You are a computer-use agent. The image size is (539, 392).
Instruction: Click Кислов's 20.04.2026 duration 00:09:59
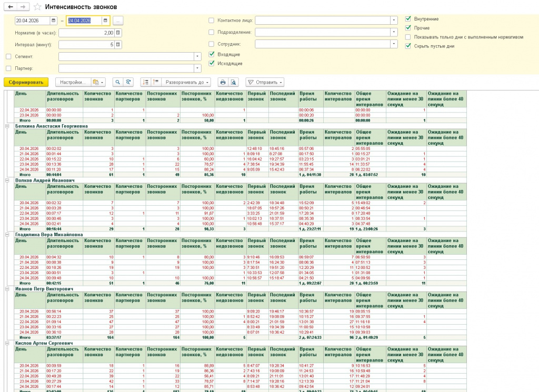[x=54, y=366]
